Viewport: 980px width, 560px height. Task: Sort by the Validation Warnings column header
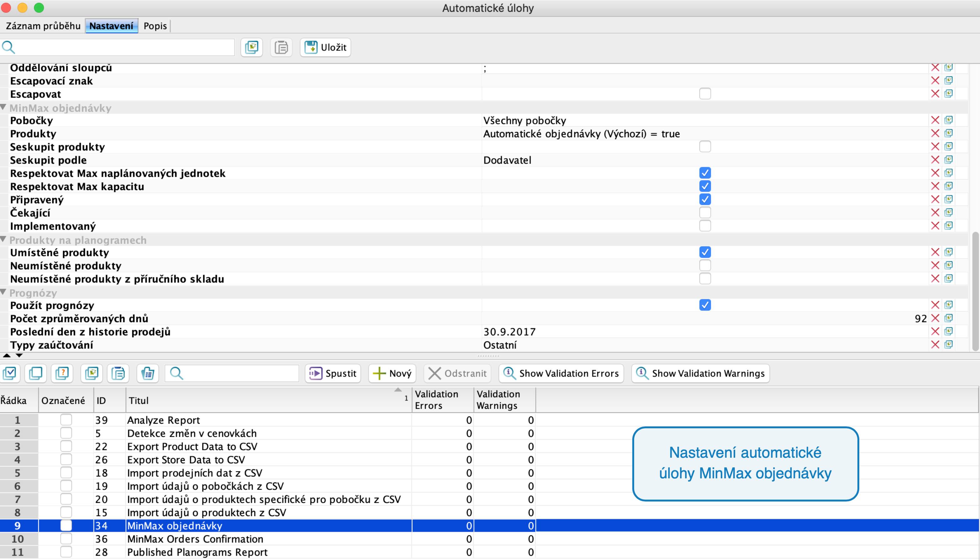505,400
